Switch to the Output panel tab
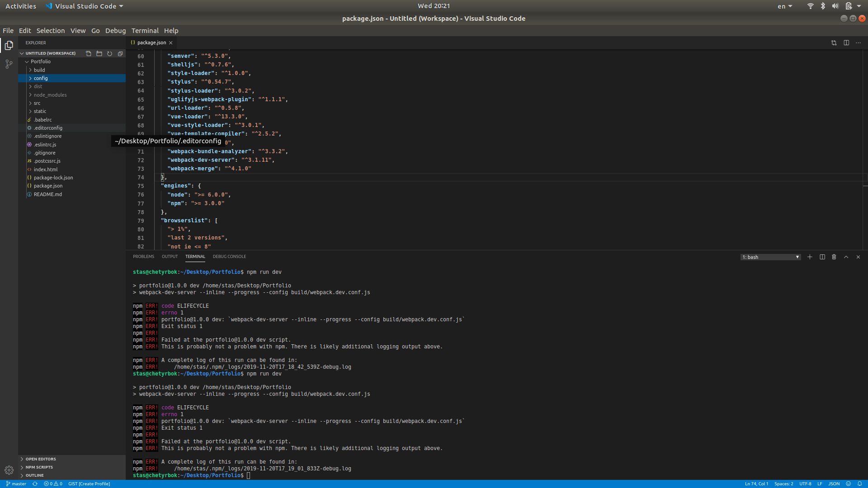The height and width of the screenshot is (488, 868). pos(170,257)
